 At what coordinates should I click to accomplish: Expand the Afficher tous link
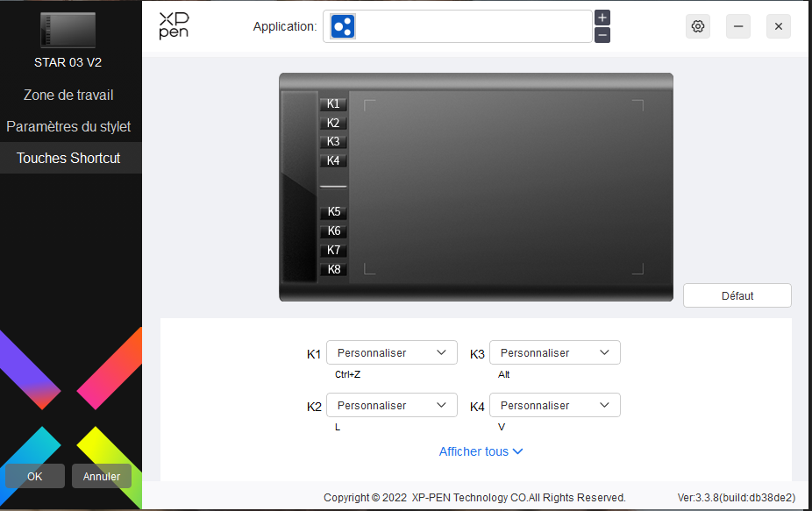coord(481,451)
